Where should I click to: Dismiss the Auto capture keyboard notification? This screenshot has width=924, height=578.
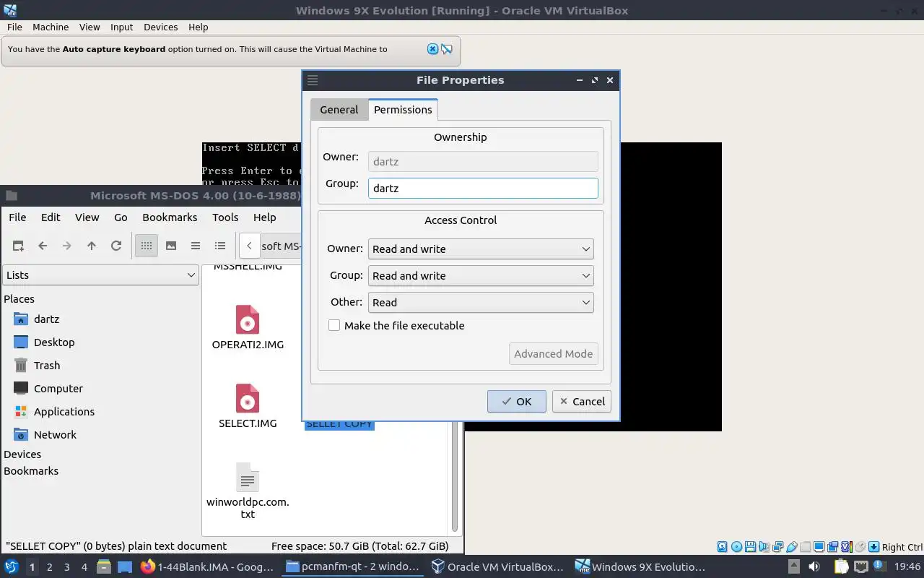pyautogui.click(x=432, y=49)
